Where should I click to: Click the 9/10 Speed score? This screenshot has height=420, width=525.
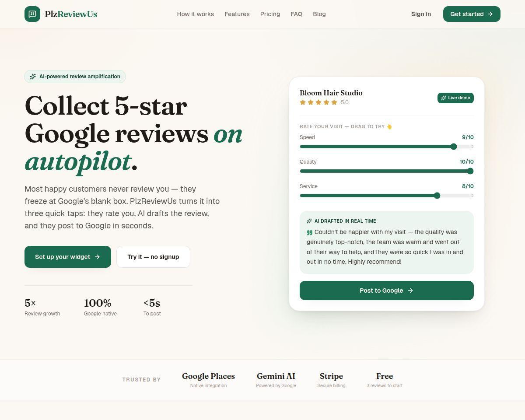[x=468, y=137]
